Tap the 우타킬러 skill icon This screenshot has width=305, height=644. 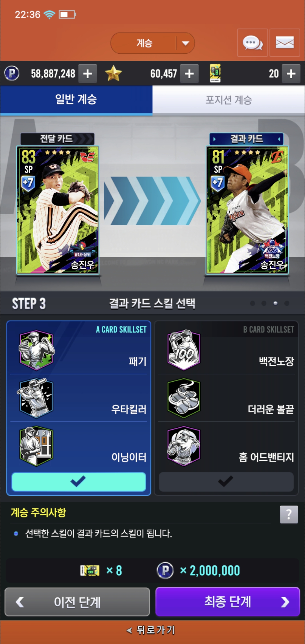click(x=36, y=398)
